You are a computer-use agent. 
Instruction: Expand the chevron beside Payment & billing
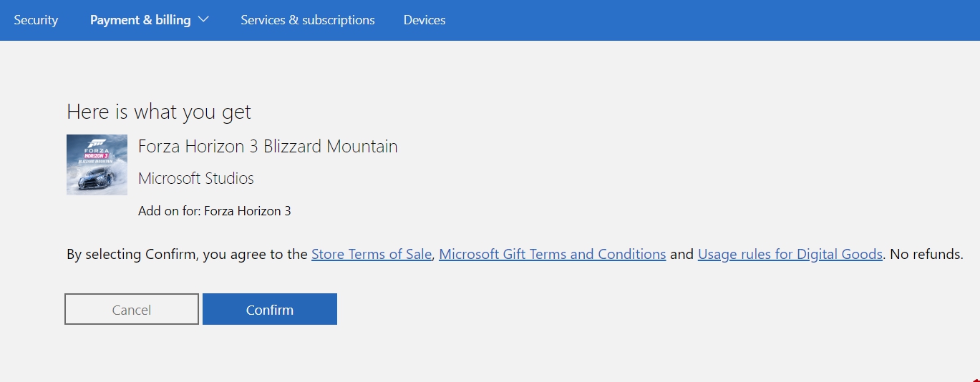(x=203, y=20)
